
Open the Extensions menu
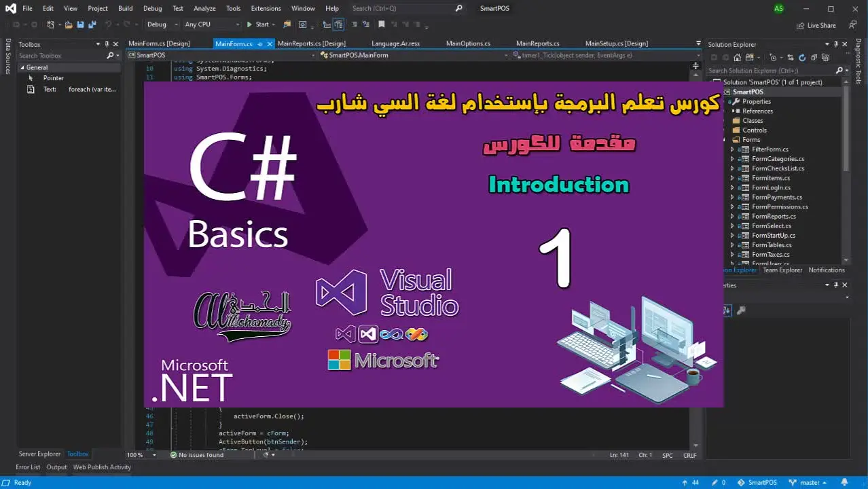[x=266, y=8]
